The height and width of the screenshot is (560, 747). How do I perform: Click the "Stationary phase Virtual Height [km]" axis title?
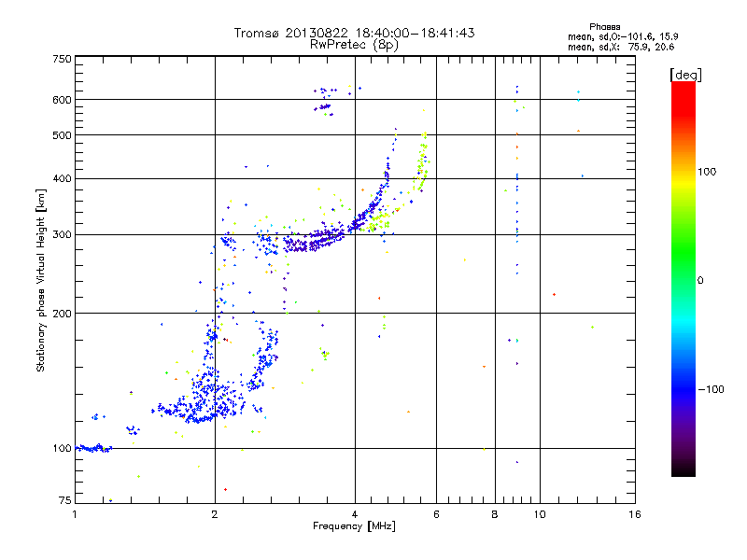click(x=41, y=280)
